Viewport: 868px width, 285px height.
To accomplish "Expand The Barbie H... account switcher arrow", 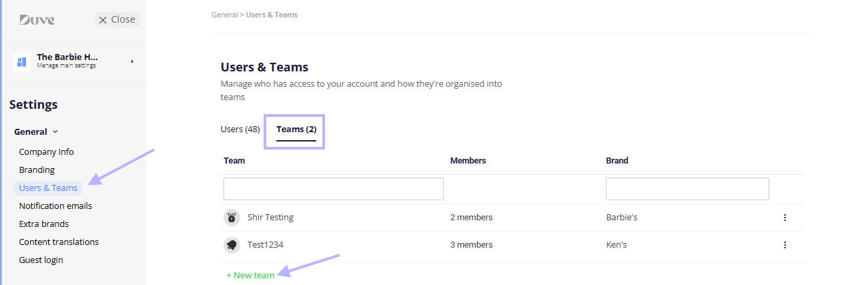I will [x=132, y=61].
